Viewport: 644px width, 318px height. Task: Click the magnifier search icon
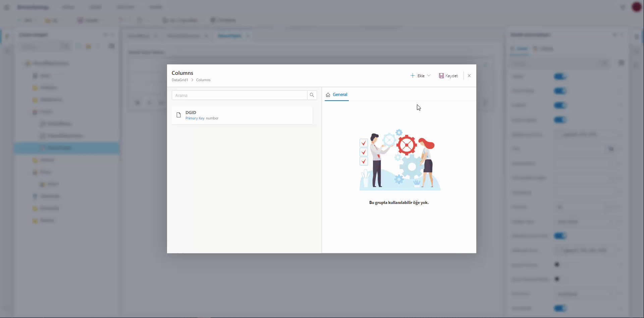pos(312,95)
